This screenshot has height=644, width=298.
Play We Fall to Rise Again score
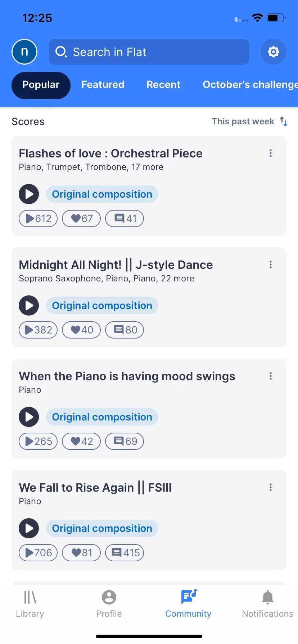29,528
